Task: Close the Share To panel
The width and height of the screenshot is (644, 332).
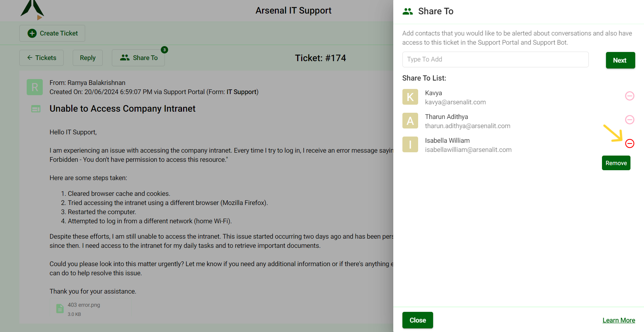Action: 417,320
